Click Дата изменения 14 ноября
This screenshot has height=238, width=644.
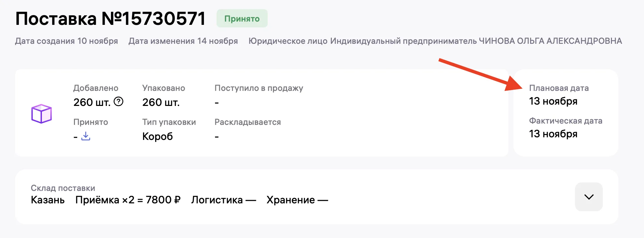pyautogui.click(x=183, y=41)
